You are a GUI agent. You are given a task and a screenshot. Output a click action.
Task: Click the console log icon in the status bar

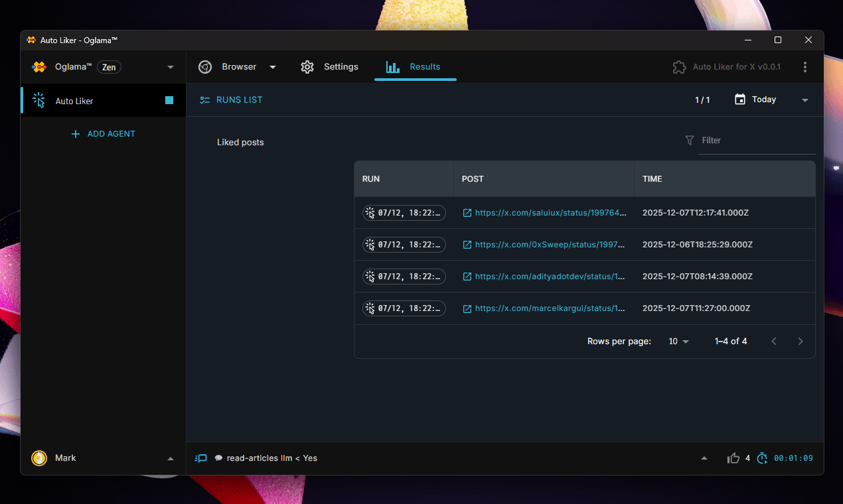pos(200,458)
